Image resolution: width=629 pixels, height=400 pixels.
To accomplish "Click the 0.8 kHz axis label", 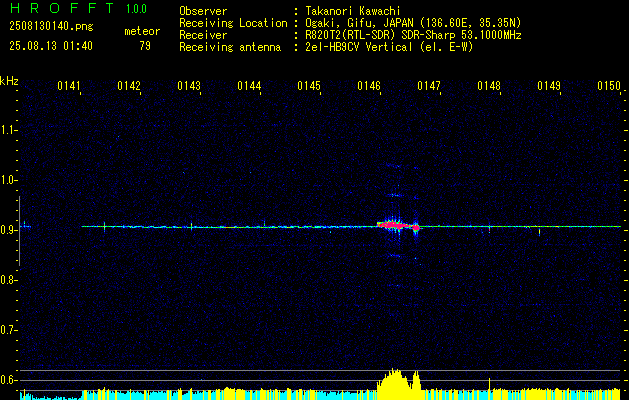I will [x=7, y=280].
